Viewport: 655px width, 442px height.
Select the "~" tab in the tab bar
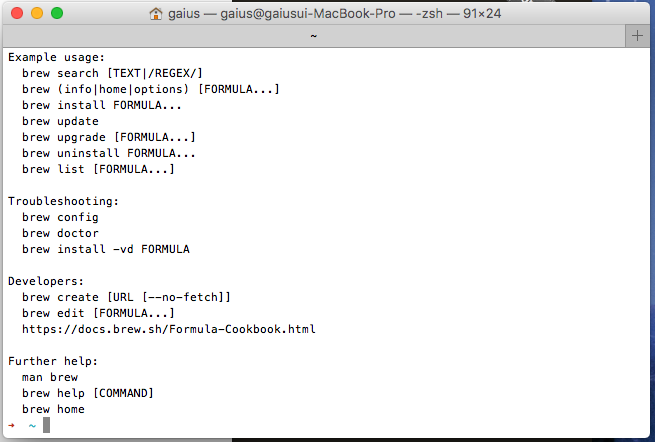(314, 35)
